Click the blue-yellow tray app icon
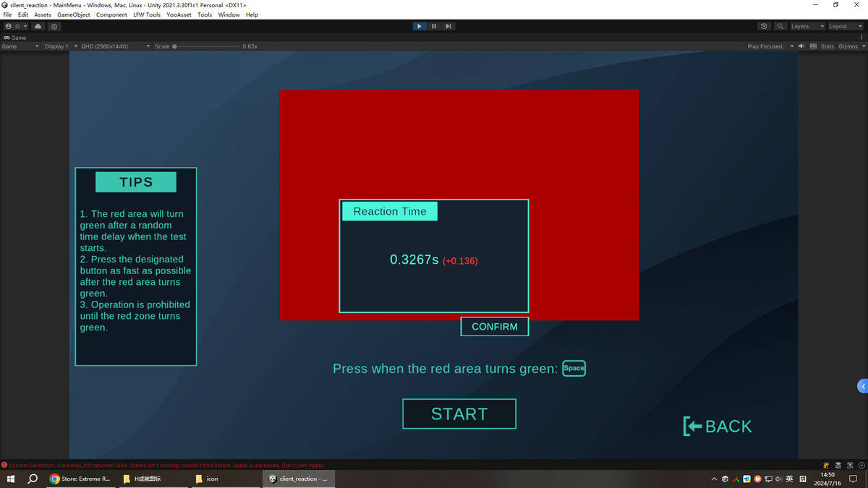868x488 pixels. coord(746,479)
